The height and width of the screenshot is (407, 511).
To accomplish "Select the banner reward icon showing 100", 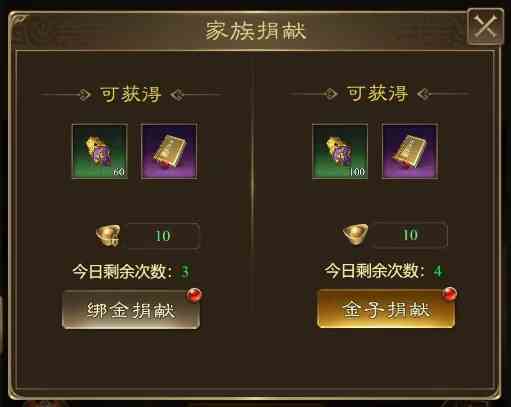I will tap(340, 151).
